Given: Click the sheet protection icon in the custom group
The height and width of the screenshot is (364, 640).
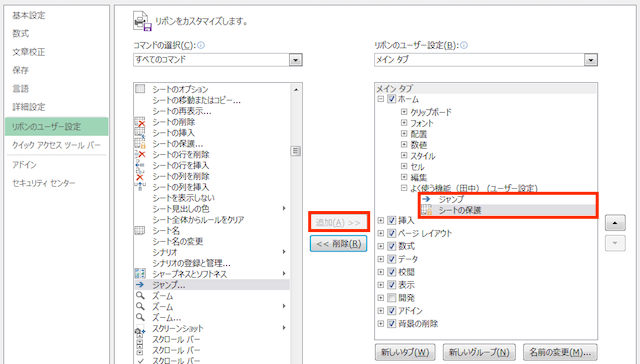Looking at the screenshot, I should point(427,210).
